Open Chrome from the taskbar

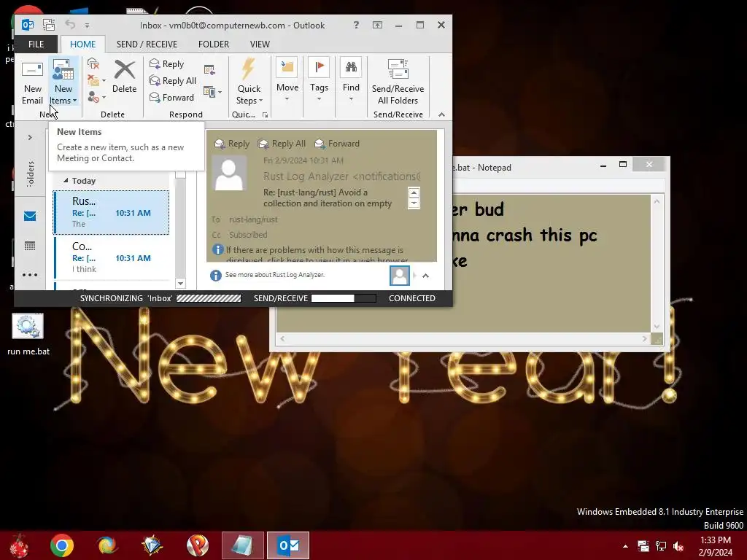62,545
